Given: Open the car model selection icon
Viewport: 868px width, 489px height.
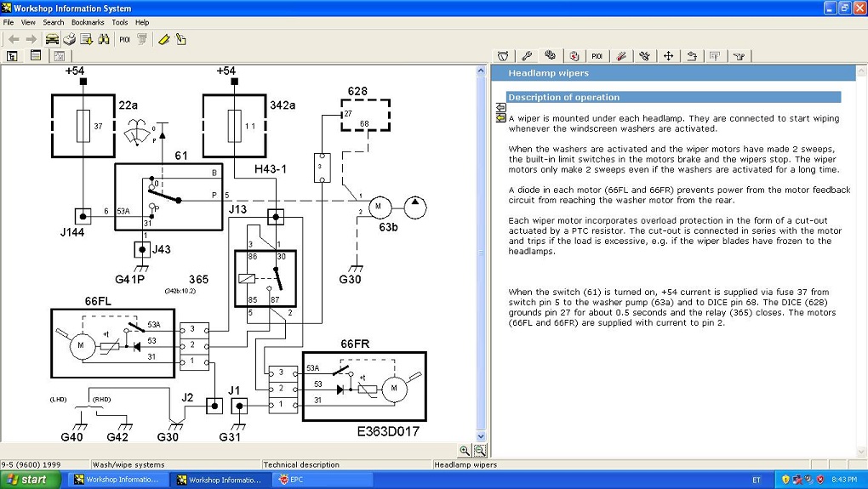Looking at the screenshot, I should click(52, 39).
